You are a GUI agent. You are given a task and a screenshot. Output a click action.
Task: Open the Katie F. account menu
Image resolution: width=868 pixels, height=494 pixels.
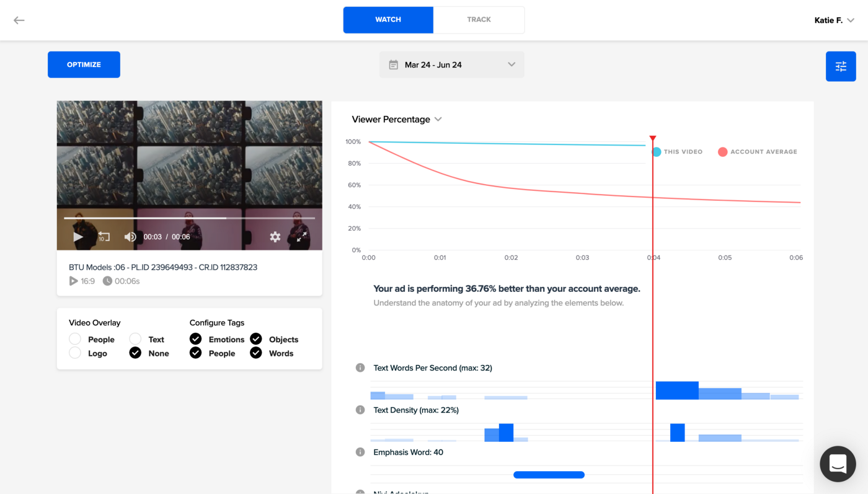coord(835,20)
